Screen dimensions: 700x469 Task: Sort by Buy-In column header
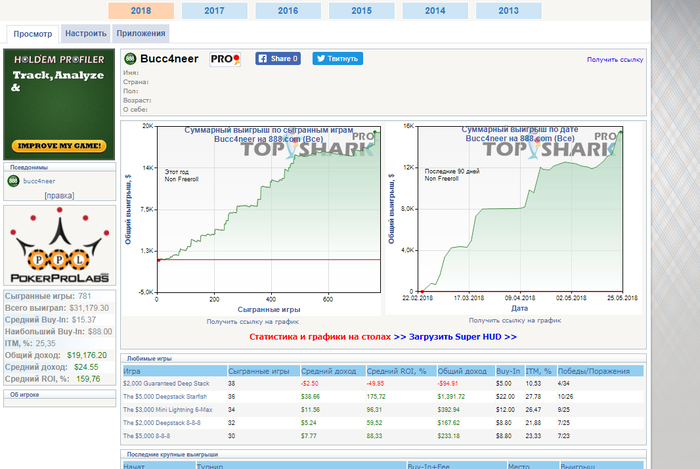pos(510,371)
